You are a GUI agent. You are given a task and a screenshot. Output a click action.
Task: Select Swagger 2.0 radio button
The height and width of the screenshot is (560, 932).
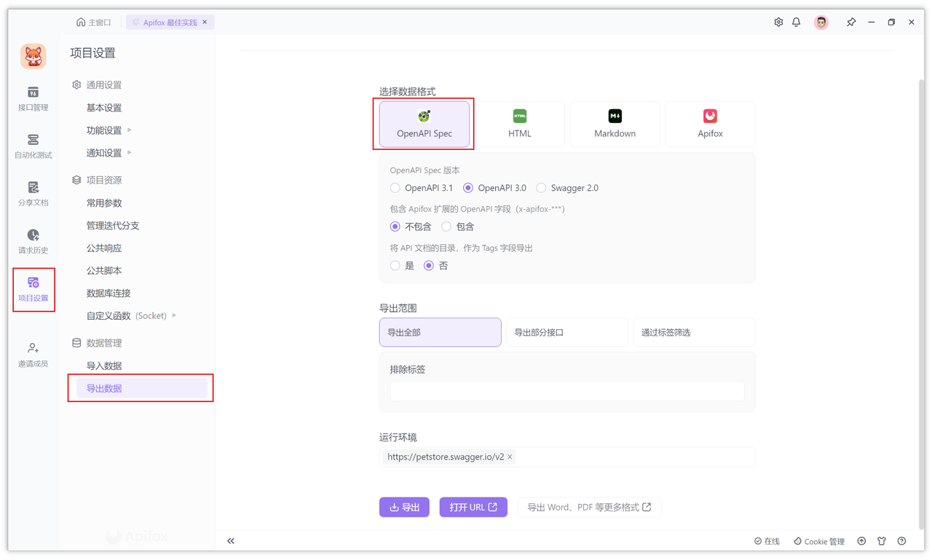[541, 188]
